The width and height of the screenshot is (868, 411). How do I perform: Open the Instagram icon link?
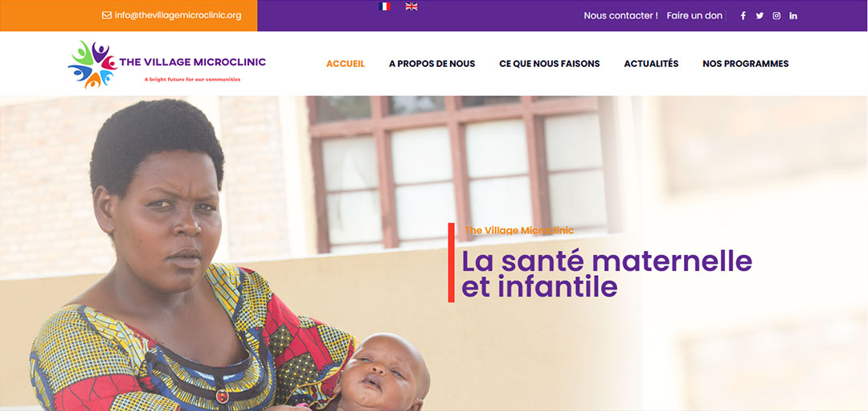pos(776,15)
